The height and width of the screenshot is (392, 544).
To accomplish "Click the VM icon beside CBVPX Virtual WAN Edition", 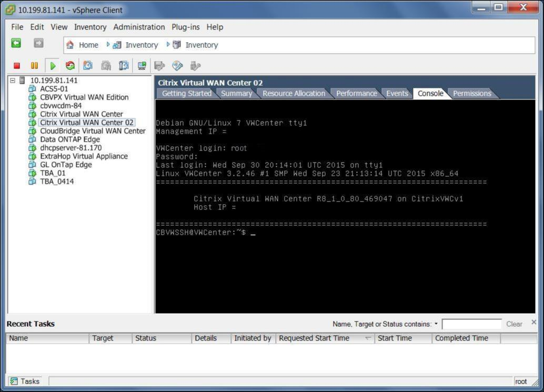I will pos(32,97).
